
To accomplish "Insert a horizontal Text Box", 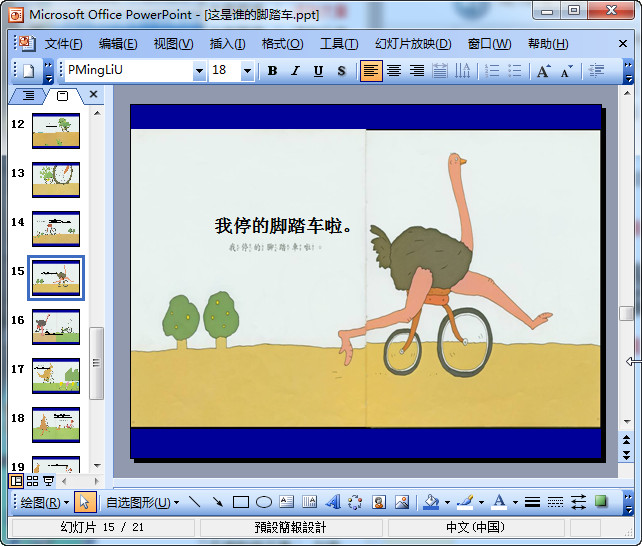I will (x=287, y=502).
